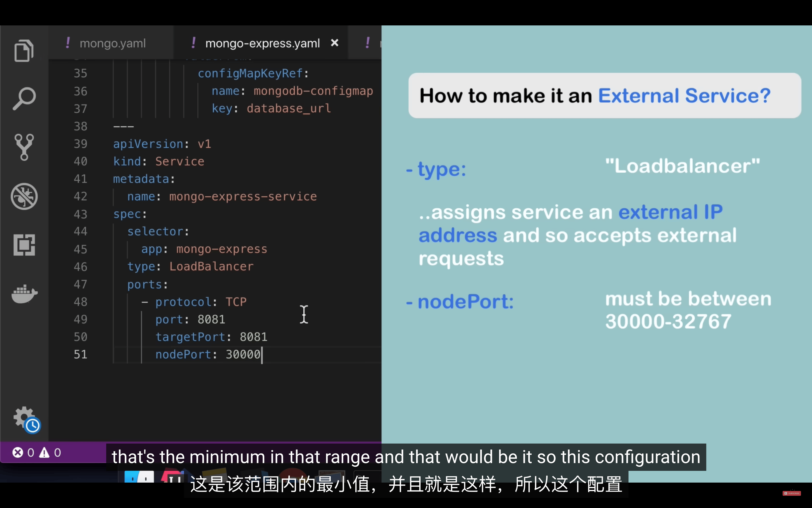The height and width of the screenshot is (508, 812).
Task: Click 'name: mongo-express-service' text
Action: coord(222,196)
